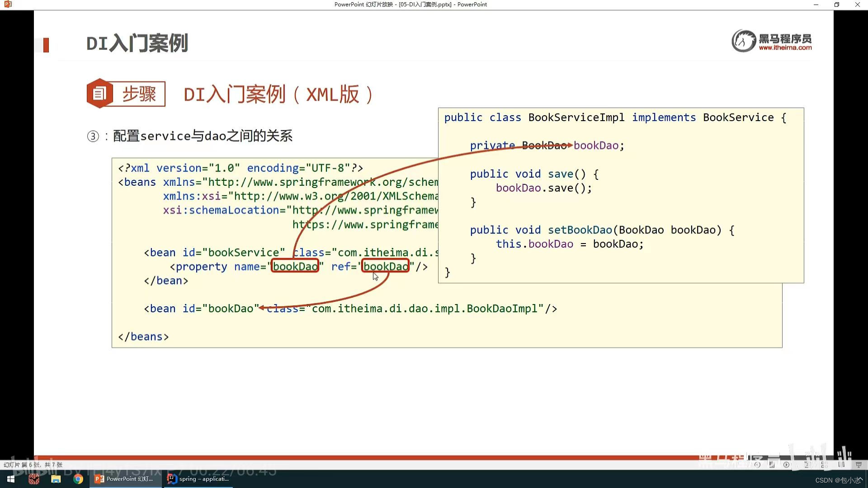The width and height of the screenshot is (868, 488).
Task: Click the 黑马程序员 logo
Action: coord(772,41)
